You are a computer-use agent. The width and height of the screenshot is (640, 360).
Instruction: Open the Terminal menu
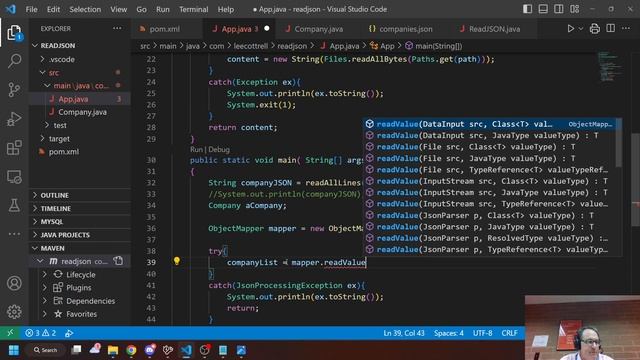193,9
